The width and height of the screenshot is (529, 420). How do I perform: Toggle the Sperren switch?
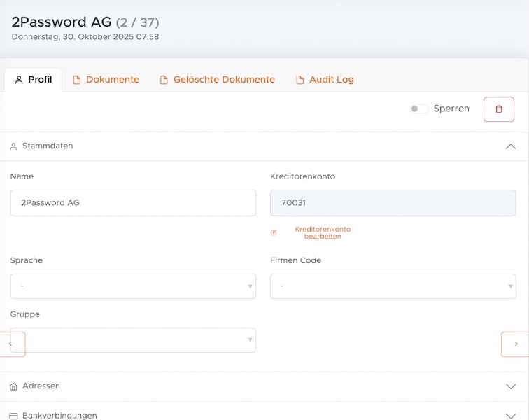[418, 109]
